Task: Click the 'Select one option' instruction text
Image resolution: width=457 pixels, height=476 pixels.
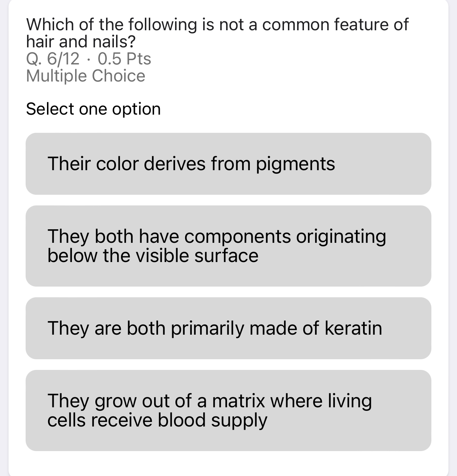Action: (x=94, y=108)
